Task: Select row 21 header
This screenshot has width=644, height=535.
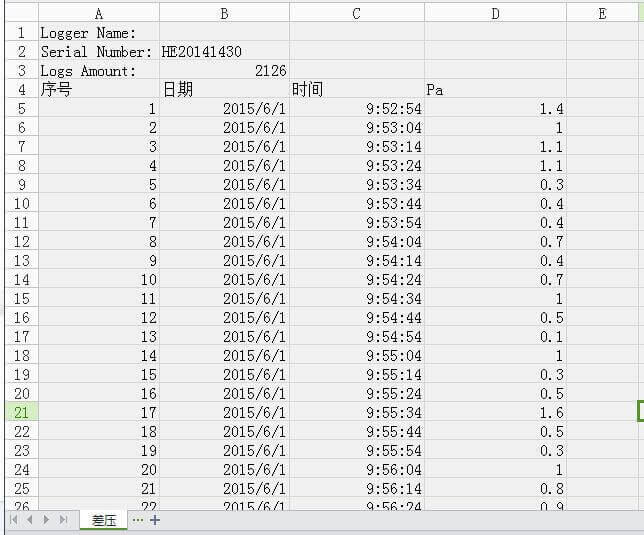Action: [x=21, y=412]
